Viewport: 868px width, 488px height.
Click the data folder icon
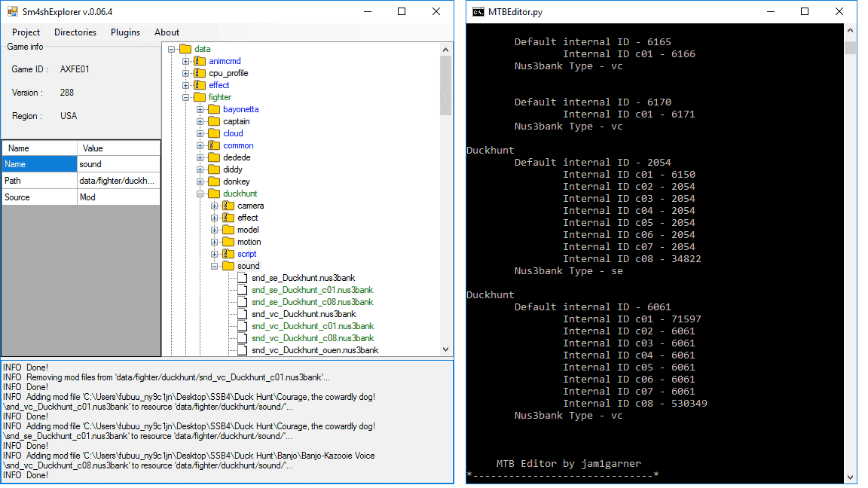pos(185,49)
